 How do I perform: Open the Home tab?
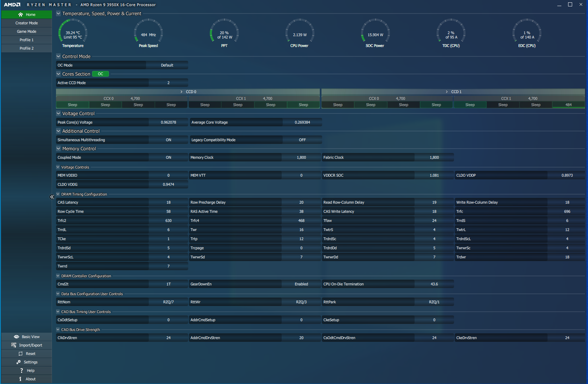click(x=27, y=15)
